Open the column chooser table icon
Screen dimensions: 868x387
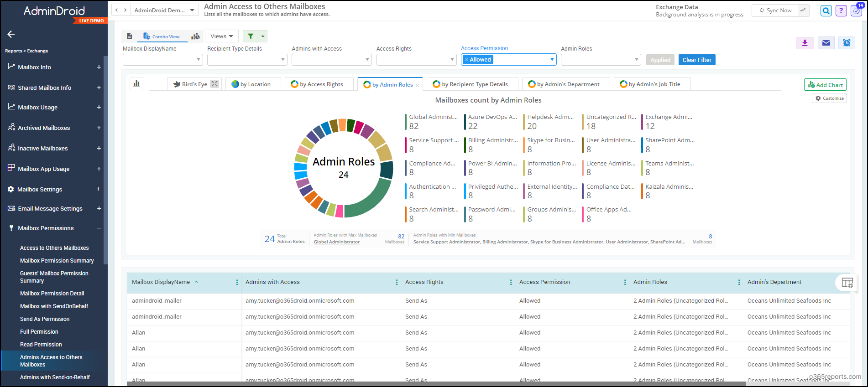(847, 283)
